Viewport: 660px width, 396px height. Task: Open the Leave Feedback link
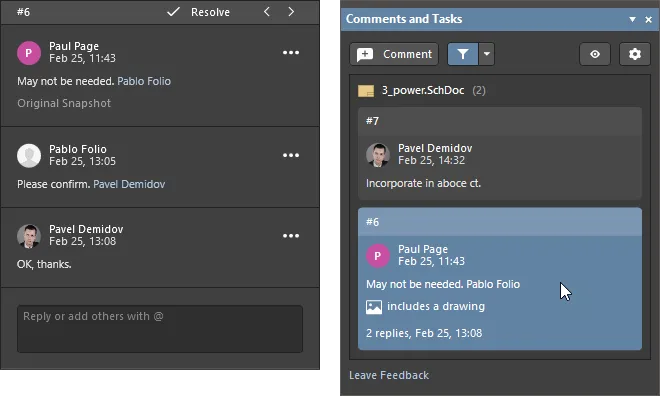pos(389,375)
